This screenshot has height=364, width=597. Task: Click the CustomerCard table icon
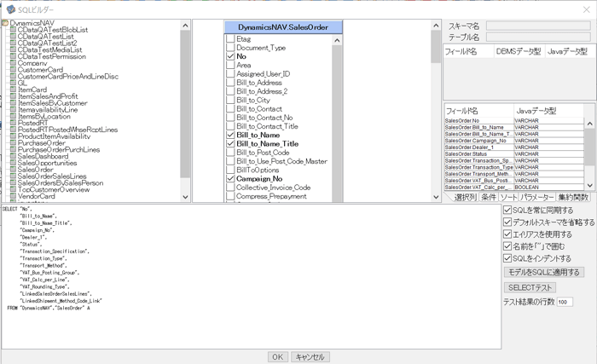point(13,70)
